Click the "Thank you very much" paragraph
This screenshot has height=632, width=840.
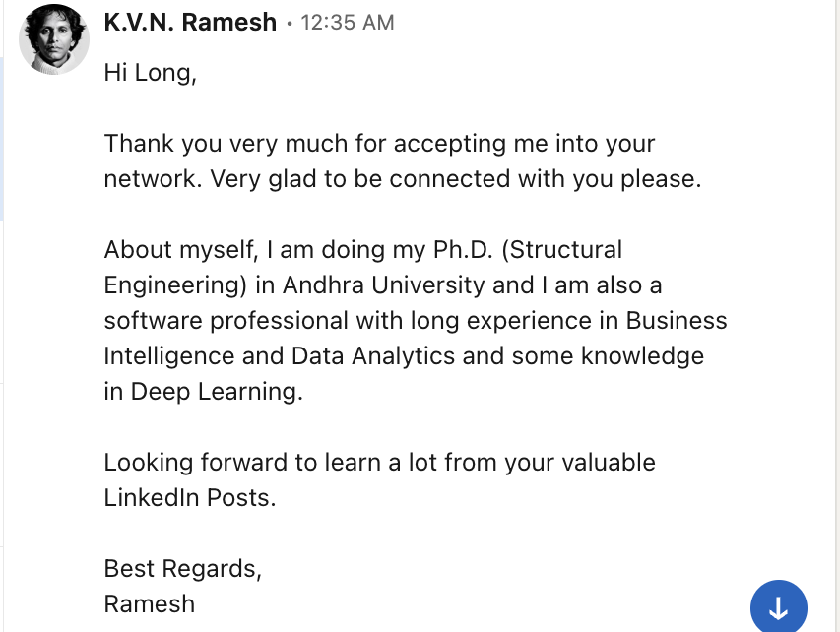click(x=403, y=160)
